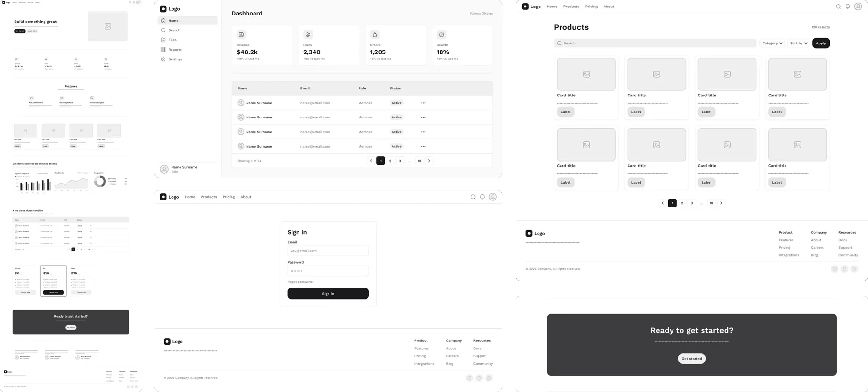Click the "Showing 4 of 24" text in the Dashboard table
The width and height of the screenshot is (868, 392).
coord(249,161)
